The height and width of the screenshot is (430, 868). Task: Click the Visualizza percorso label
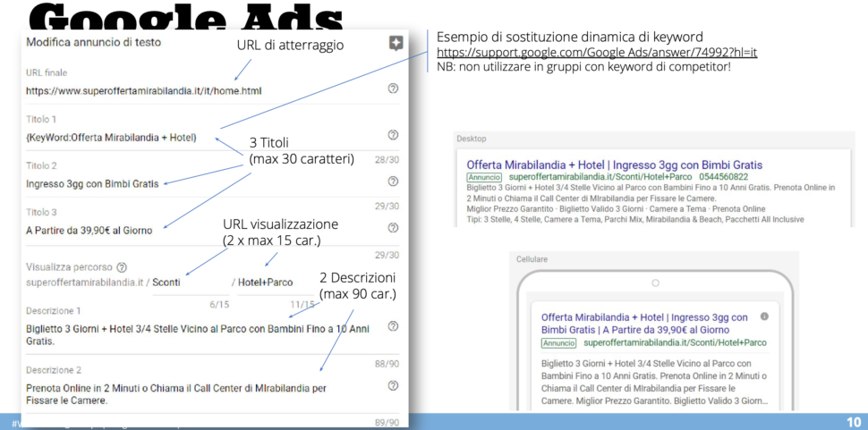[x=69, y=267]
